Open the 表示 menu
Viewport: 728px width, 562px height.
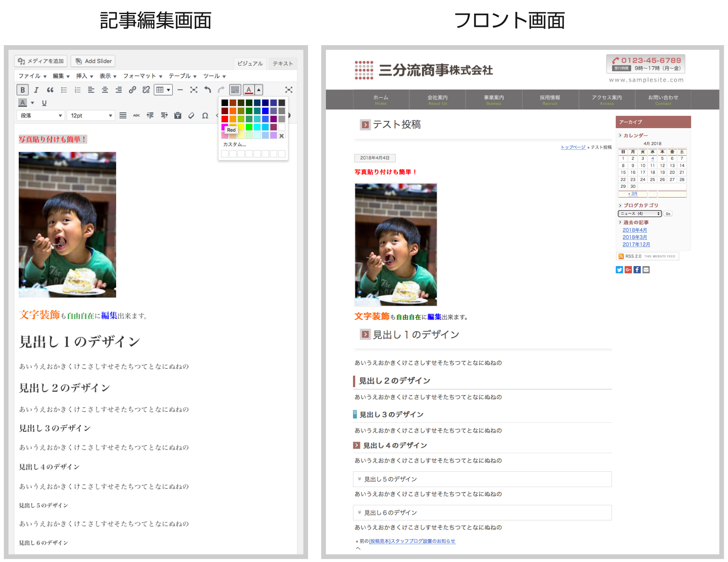click(108, 76)
